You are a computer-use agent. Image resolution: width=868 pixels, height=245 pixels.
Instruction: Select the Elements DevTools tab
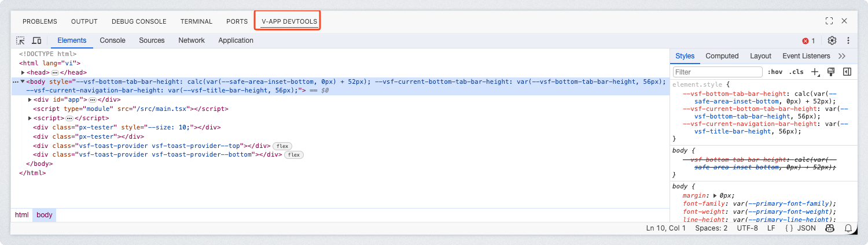click(x=72, y=40)
